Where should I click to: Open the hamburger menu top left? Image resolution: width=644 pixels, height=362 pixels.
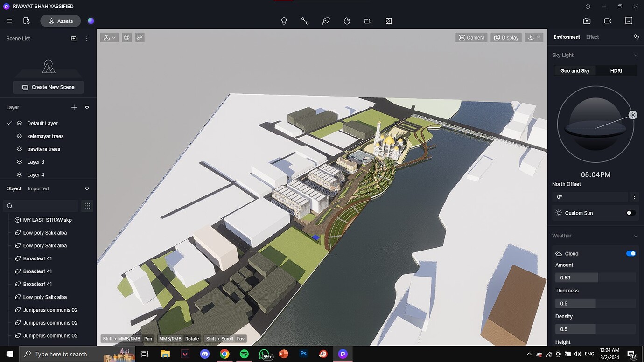coord(9,21)
